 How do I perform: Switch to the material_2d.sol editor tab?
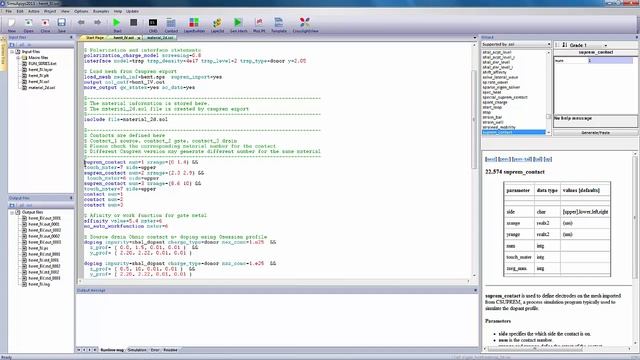(x=160, y=38)
